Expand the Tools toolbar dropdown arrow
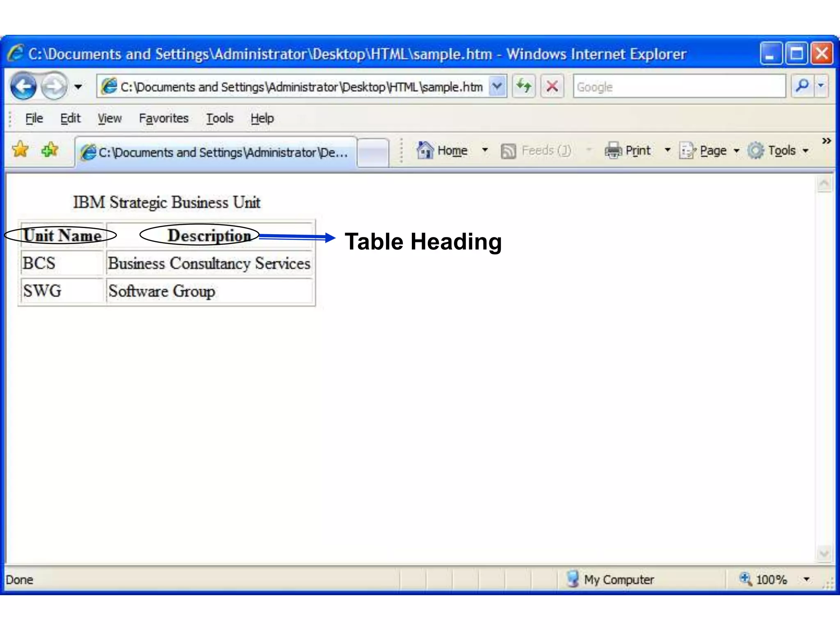The image size is (840, 630). coord(806,151)
